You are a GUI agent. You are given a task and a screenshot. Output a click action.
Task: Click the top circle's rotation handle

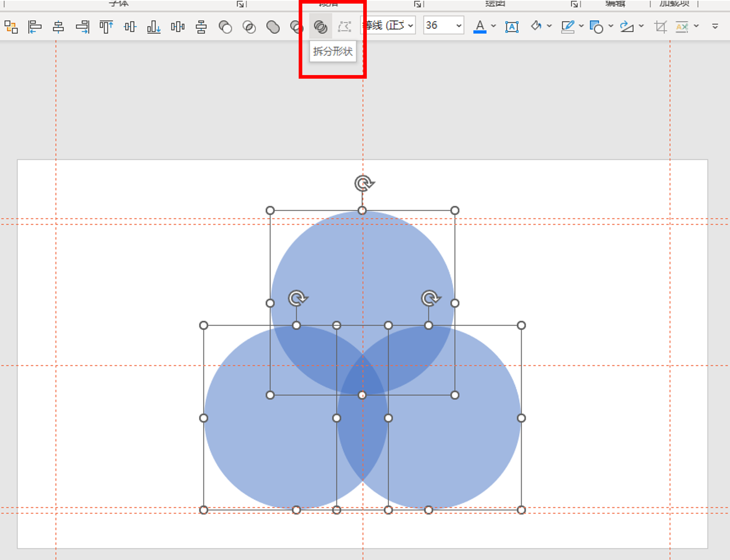click(x=363, y=183)
